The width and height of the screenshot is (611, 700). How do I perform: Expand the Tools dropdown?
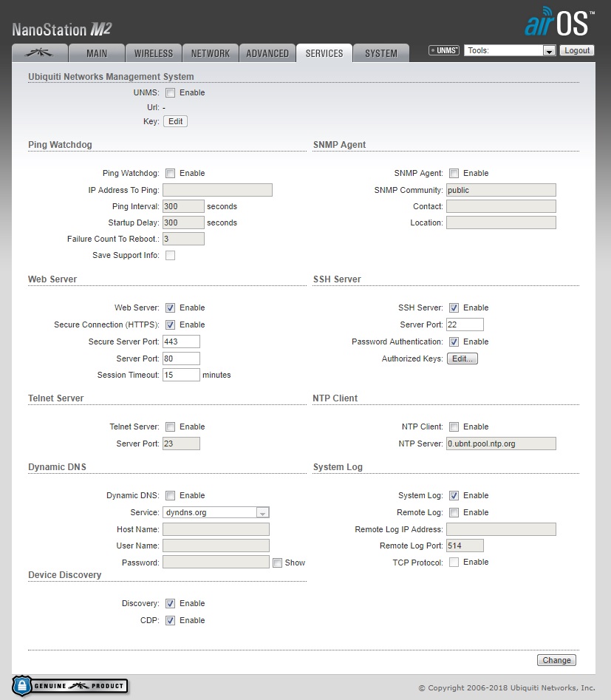pos(510,50)
